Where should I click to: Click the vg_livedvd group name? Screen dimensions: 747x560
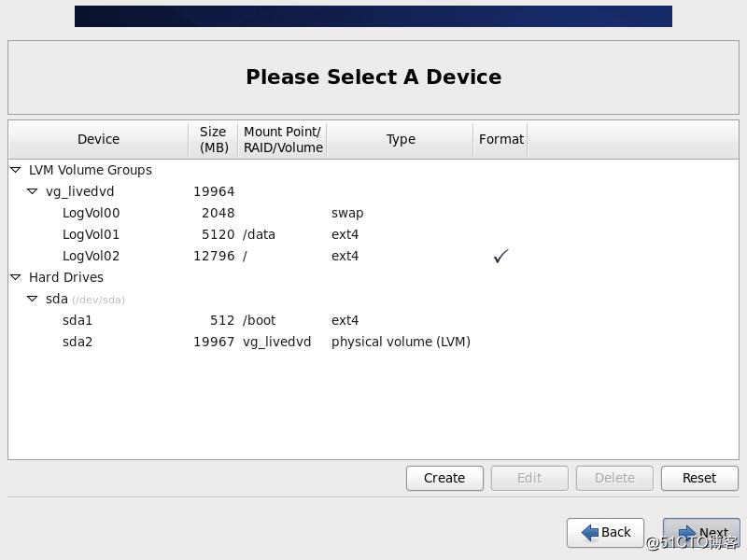click(80, 192)
